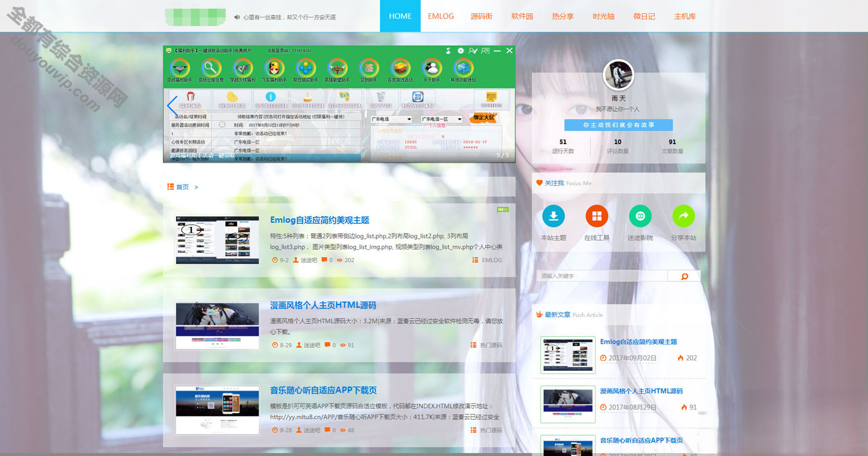868x456 pixels.
Task: Select 热分享 in the top menu
Action: 563,16
